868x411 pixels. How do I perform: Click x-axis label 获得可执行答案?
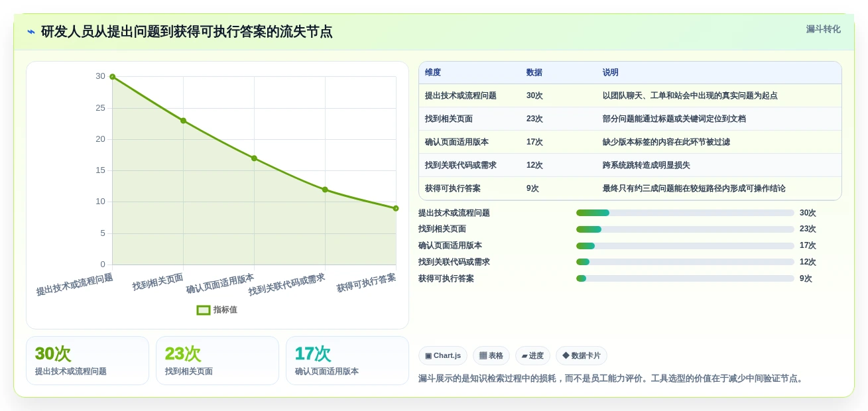pyautogui.click(x=366, y=283)
